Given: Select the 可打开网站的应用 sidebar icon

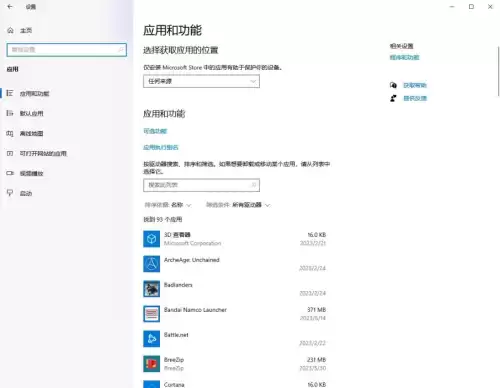Looking at the screenshot, I should pos(10,153).
